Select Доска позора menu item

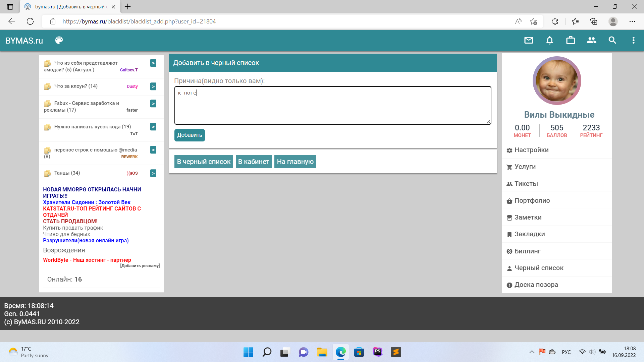tap(536, 285)
